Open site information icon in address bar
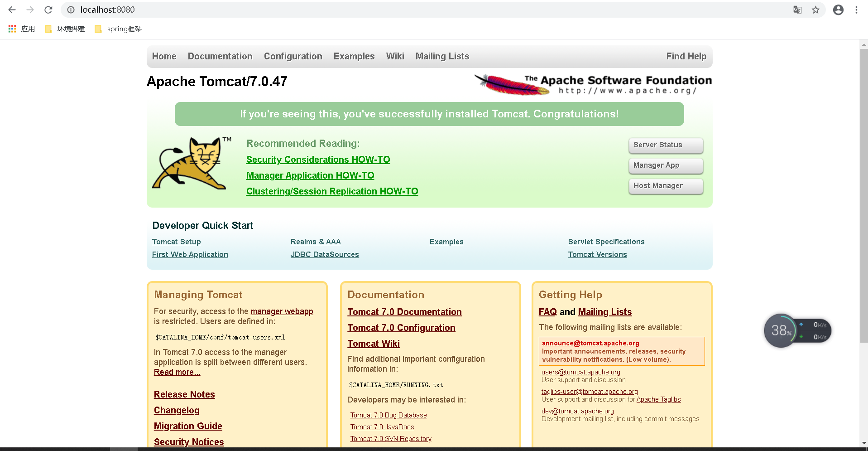Viewport: 868px width, 451px height. click(71, 10)
